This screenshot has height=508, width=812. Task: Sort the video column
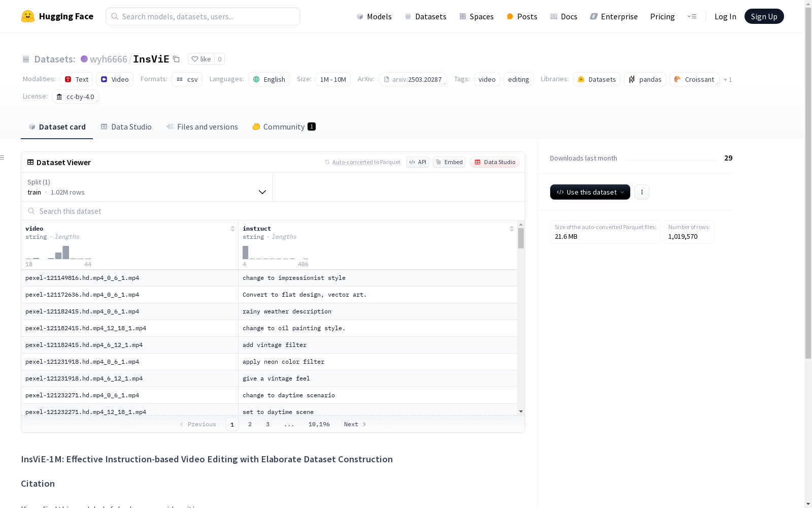tap(232, 229)
